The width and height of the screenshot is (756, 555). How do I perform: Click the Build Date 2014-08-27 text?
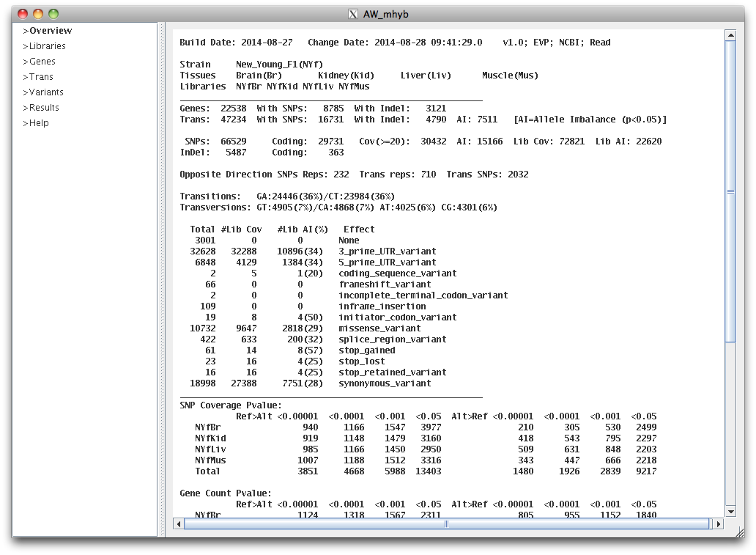click(x=236, y=43)
